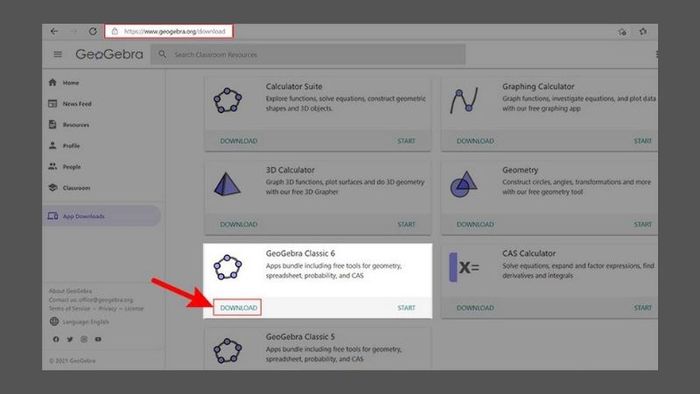Click the People group icon
The image size is (700, 394).
(53, 166)
